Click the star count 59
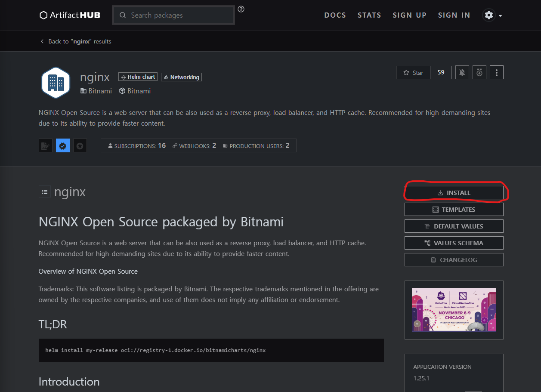541x392 pixels. [x=441, y=73]
